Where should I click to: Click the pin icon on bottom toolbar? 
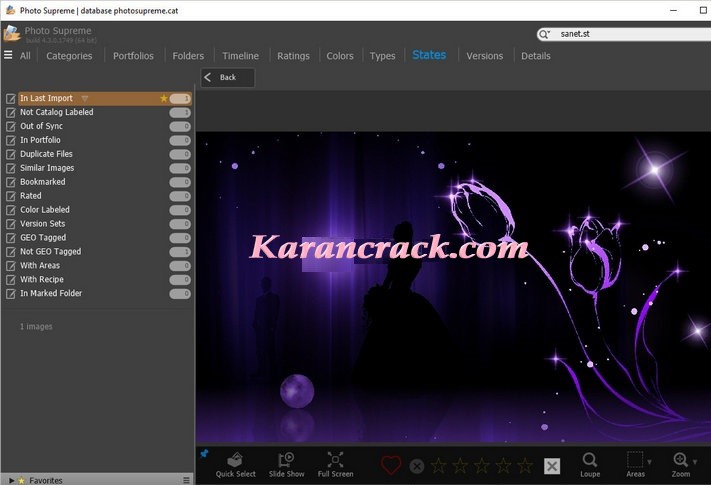205,453
